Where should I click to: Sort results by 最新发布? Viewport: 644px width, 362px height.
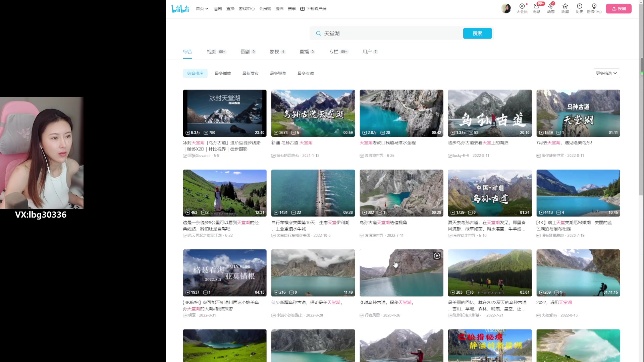click(x=251, y=73)
